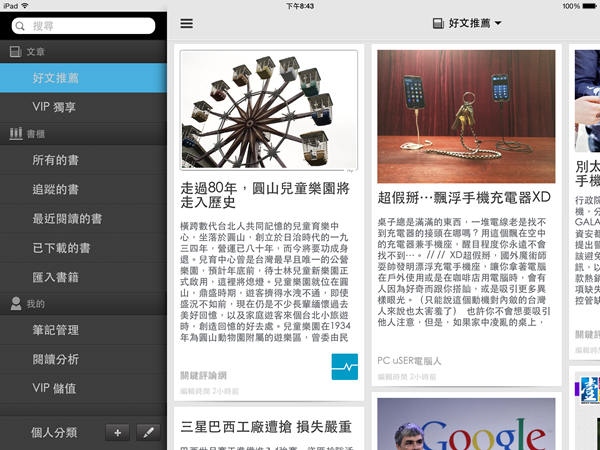This screenshot has width=600, height=450.
Task: Click the 個人分類 label
Action: [x=54, y=433]
